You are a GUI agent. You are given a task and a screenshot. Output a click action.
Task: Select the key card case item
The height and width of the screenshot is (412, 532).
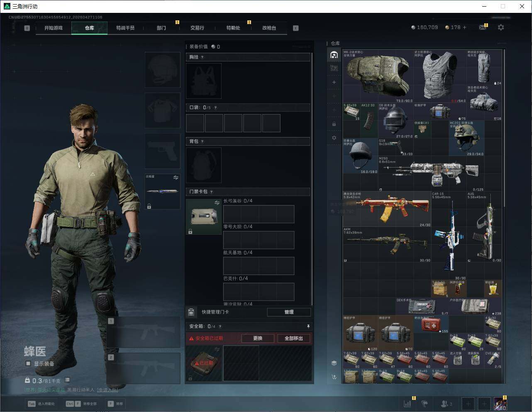click(204, 217)
